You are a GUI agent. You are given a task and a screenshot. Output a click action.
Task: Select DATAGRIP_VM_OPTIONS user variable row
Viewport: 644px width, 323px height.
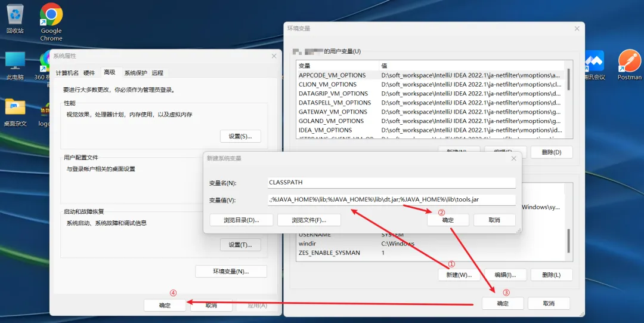[x=431, y=93]
